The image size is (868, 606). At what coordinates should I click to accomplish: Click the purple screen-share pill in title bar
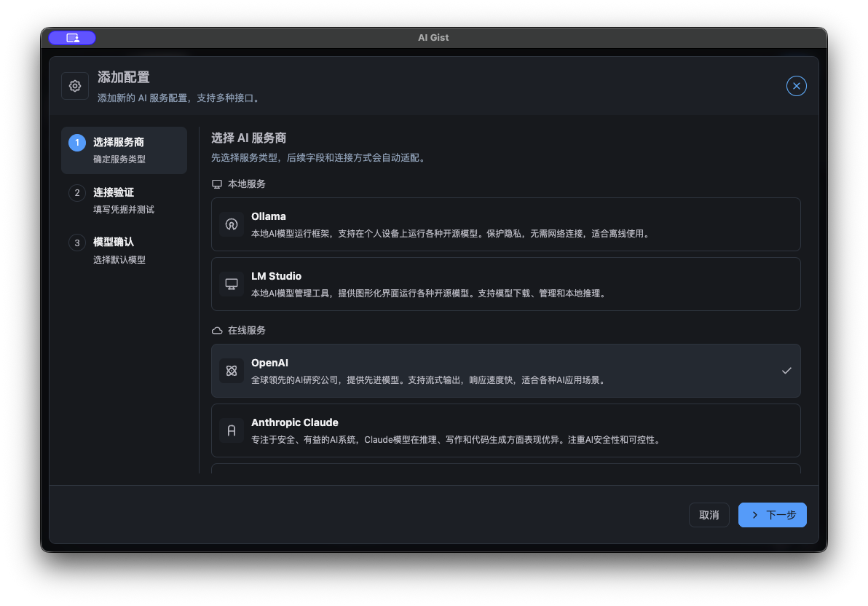pos(72,38)
